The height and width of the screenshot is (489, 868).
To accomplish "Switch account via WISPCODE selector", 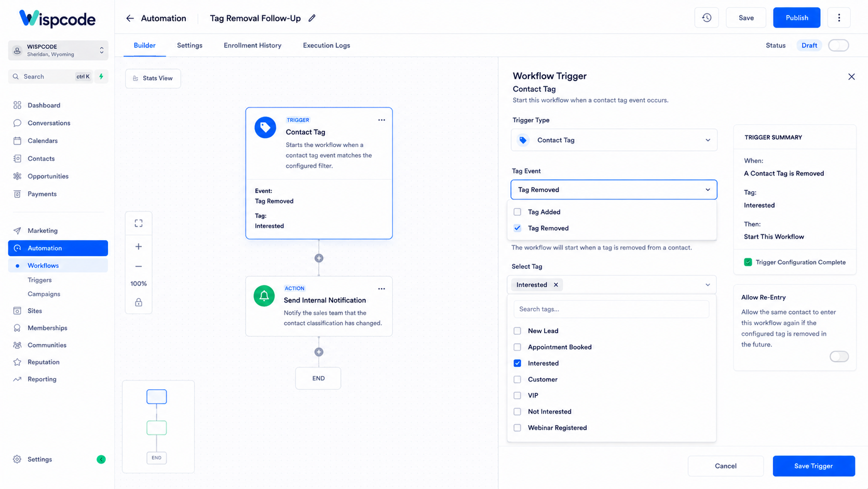I will pyautogui.click(x=58, y=50).
